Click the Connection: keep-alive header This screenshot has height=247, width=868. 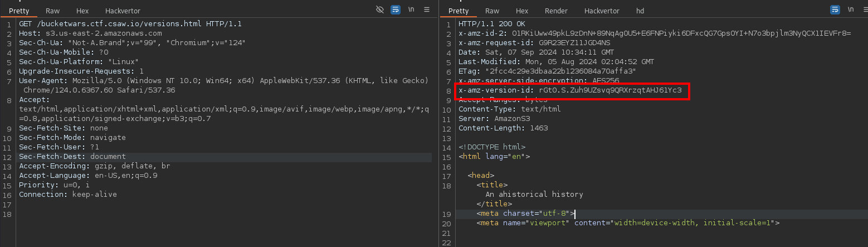coord(68,195)
